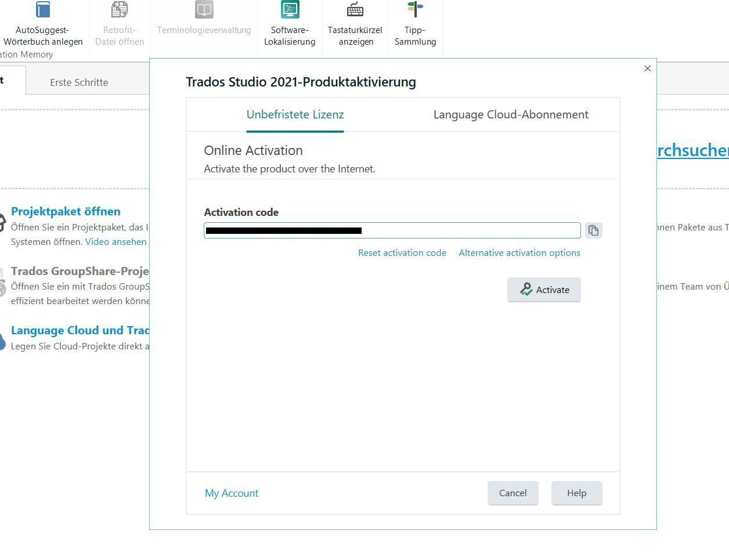
Task: Open Alternative activation options
Action: 519,252
